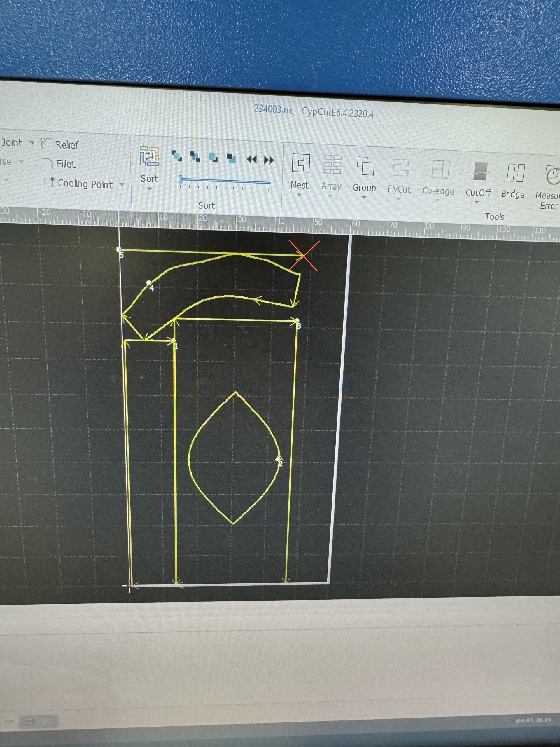Activate the Bridge tool
Viewport: 560px width, 747px height.
515,173
